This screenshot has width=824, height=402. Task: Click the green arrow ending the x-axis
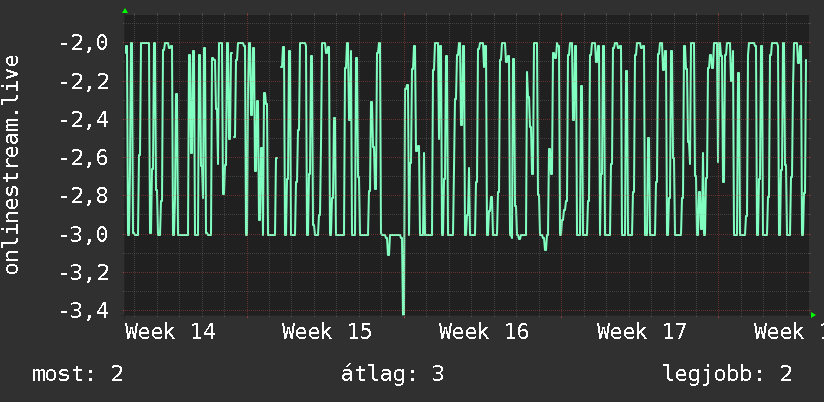point(813,315)
